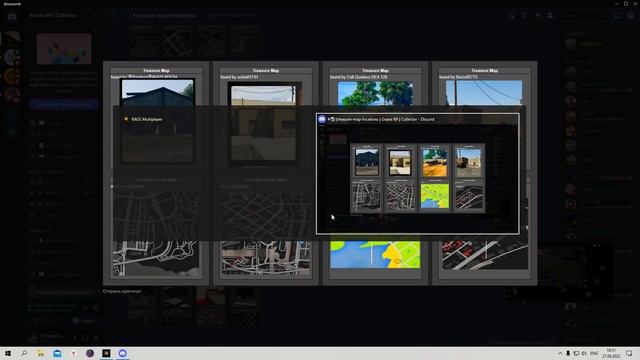Open Discord inbox icon in header

click(618, 16)
